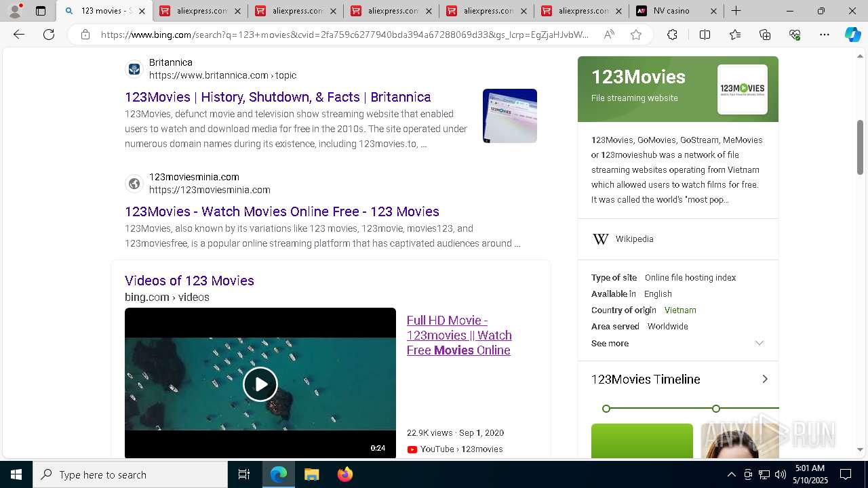
Task: Select the second timeline marker circle
Action: click(716, 409)
